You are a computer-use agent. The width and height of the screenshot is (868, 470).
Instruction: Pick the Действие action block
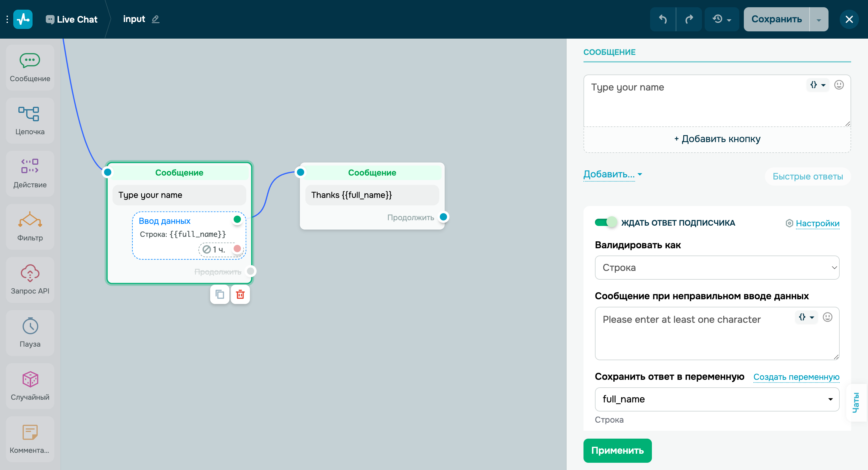pyautogui.click(x=30, y=173)
